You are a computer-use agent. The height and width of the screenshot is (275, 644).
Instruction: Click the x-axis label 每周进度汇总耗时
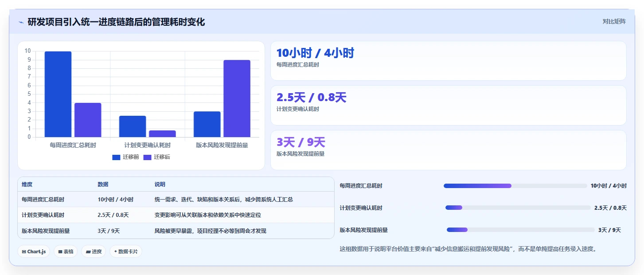point(73,145)
